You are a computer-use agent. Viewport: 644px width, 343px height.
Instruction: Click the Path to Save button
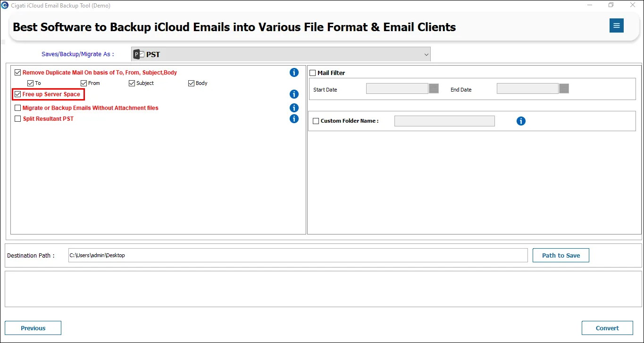click(x=561, y=255)
